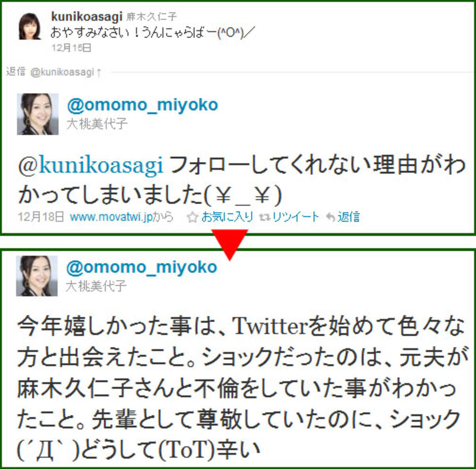Click the 大桃美代子 name in upper tweet
Screen dimensions: 476x469
97,124
